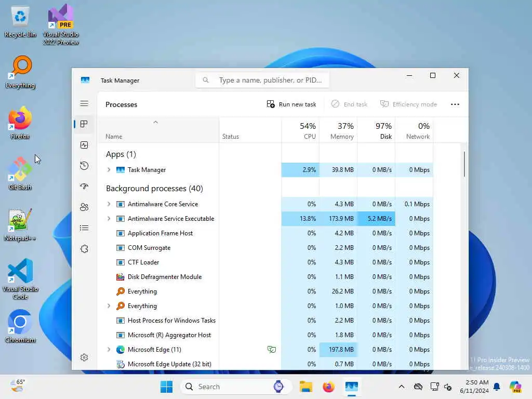Select Microsoft Edge Update (32 bit) row

265,364
